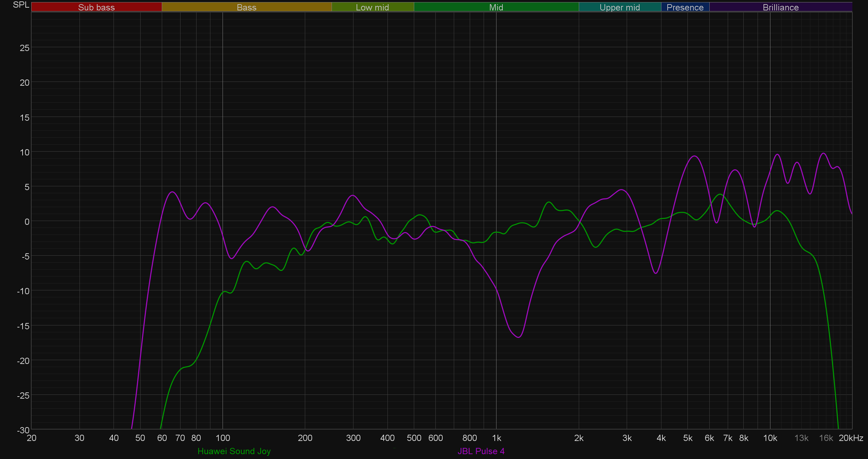The width and height of the screenshot is (868, 459).
Task: Click the Low mid band header
Action: click(x=373, y=7)
